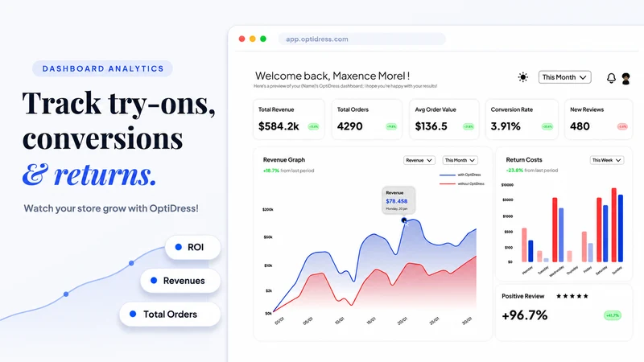Viewport: 644px width, 362px height.
Task: Click the Watch your store grow with OptiDress text
Action: click(111, 208)
